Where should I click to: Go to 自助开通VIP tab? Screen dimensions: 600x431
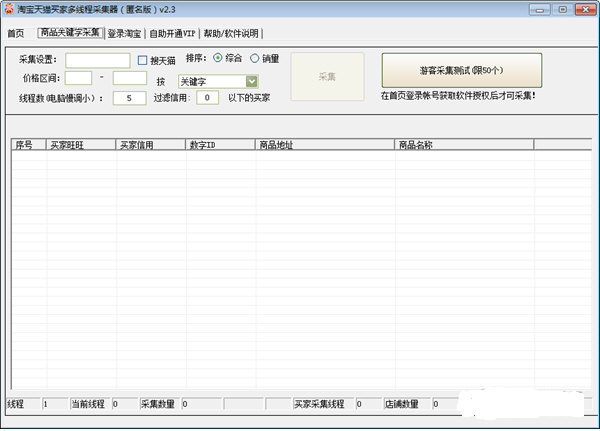tap(172, 34)
